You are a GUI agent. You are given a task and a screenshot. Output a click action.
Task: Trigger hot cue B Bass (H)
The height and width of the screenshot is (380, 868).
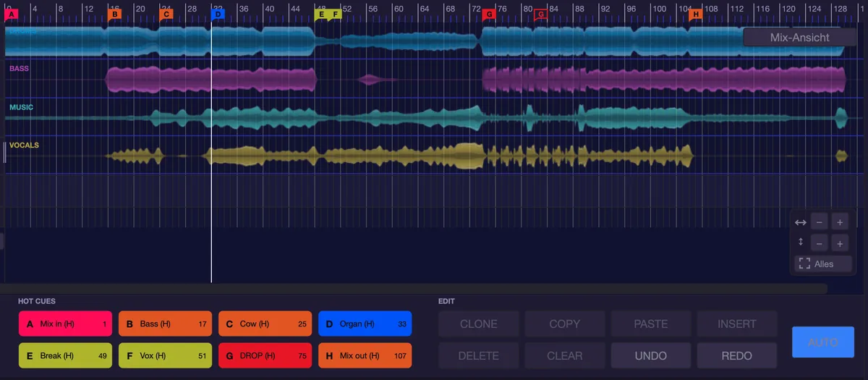pos(165,324)
